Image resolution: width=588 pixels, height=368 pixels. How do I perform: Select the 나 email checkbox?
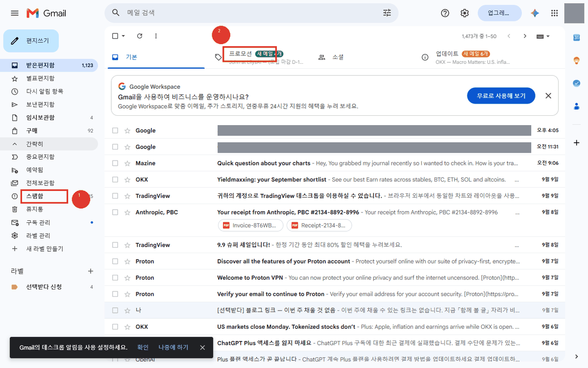[115, 310]
